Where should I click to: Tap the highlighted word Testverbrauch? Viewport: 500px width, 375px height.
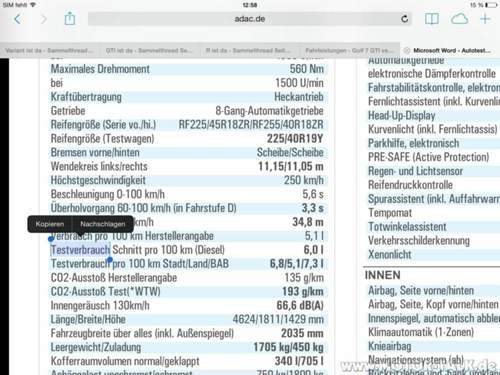tap(80, 250)
